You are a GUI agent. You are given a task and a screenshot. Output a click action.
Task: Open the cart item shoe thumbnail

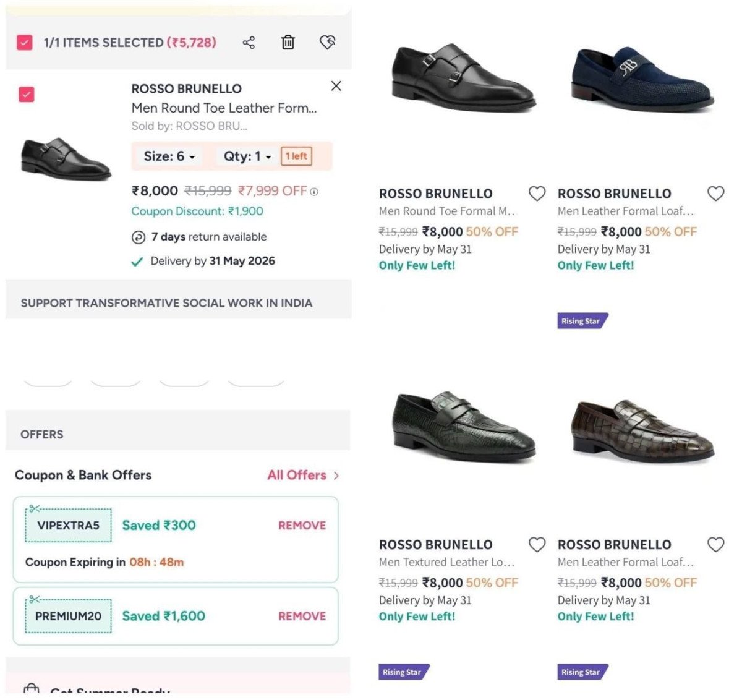point(66,159)
